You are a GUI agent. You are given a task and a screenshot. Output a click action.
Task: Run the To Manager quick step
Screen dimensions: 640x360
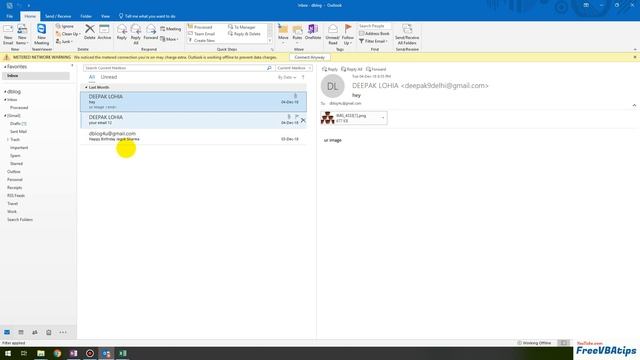[x=242, y=27]
